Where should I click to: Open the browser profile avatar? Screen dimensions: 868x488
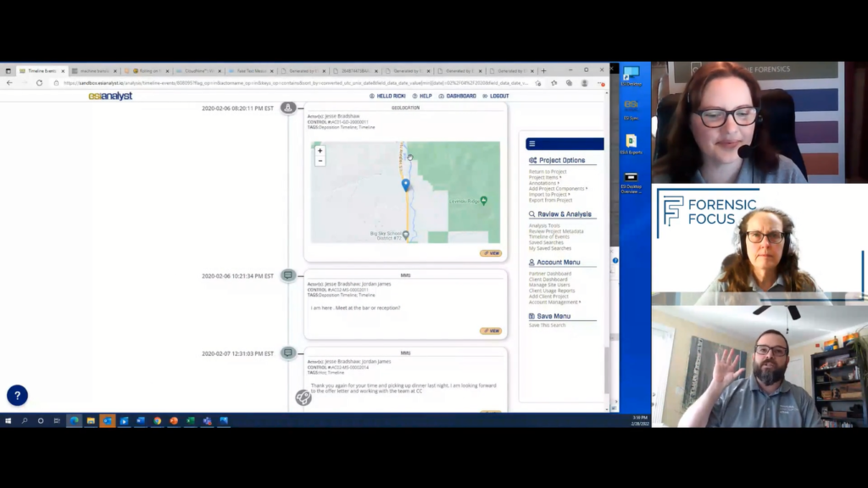[585, 83]
